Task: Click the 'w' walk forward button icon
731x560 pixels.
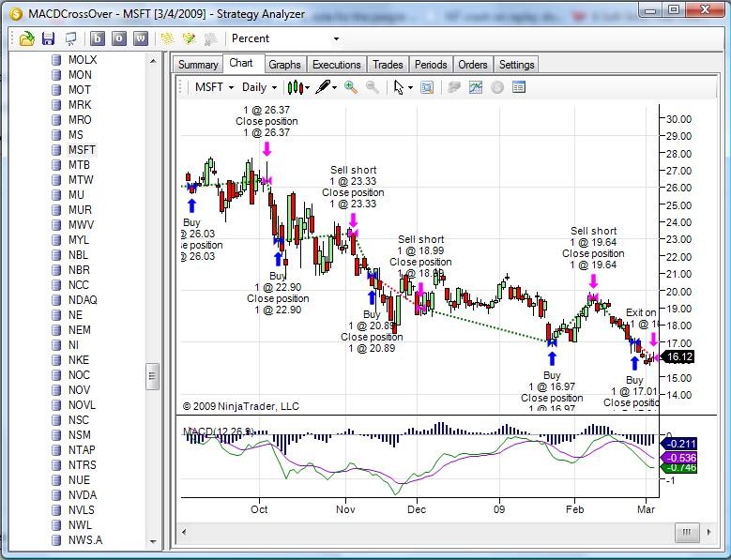Action: pyautogui.click(x=141, y=38)
